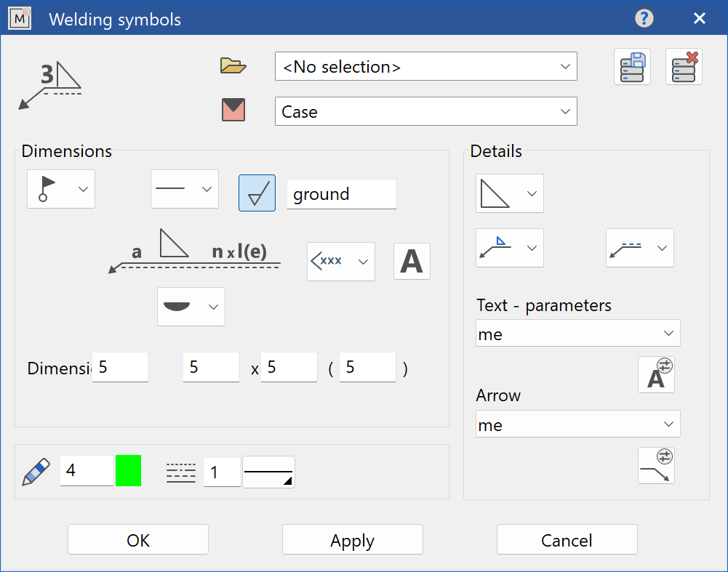Screen dimensions: 728x572
Task: Open the straight line contour dropdown
Action: (184, 189)
